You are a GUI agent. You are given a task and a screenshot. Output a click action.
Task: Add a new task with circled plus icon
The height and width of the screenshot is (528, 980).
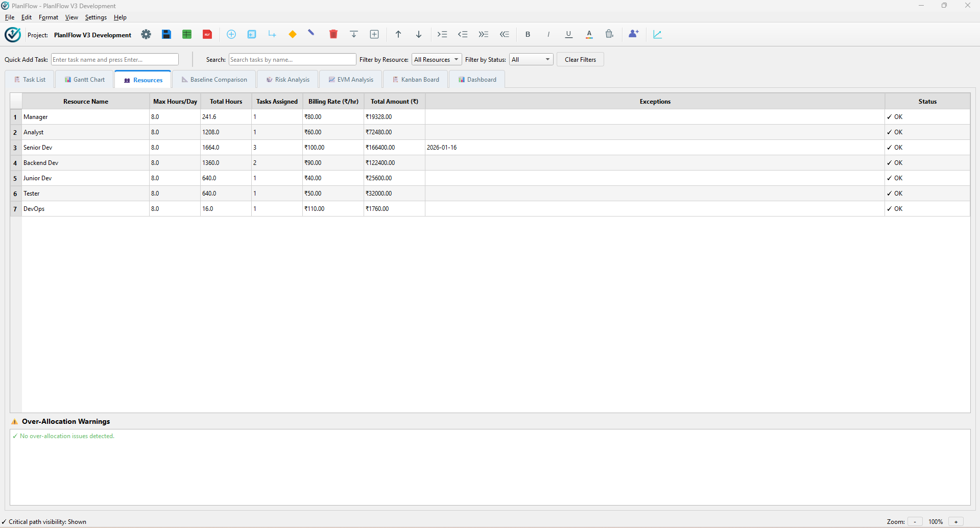231,34
